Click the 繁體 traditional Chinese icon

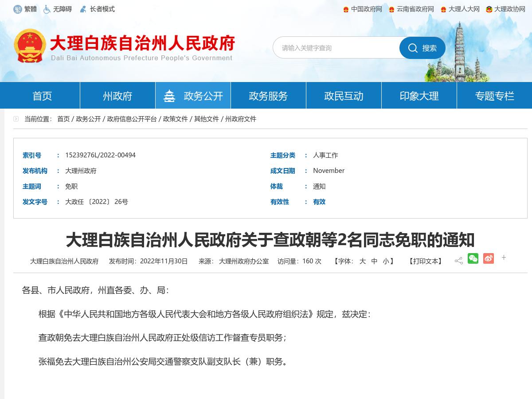click(18, 9)
